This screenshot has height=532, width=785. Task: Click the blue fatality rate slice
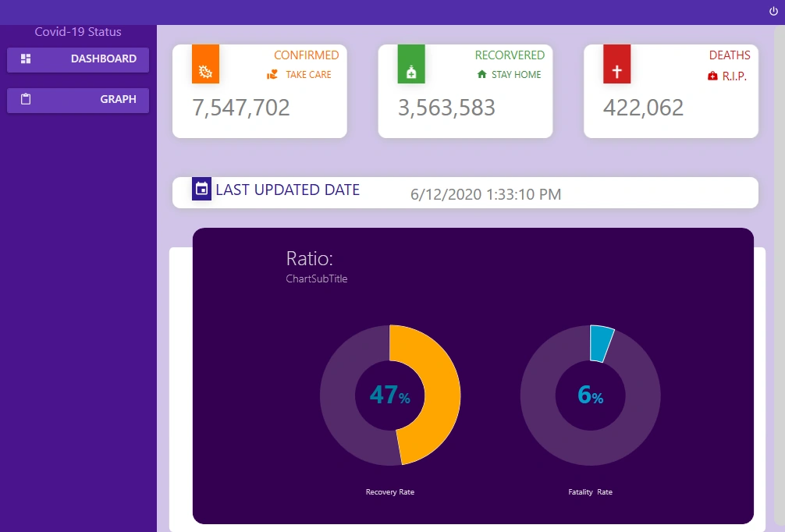[601, 344]
